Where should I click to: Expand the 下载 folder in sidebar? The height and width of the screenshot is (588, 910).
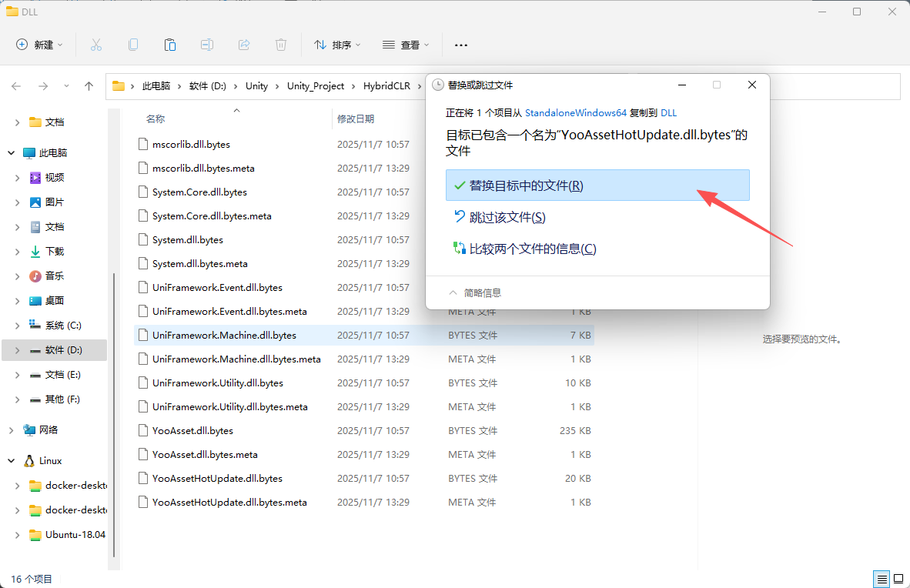17,252
